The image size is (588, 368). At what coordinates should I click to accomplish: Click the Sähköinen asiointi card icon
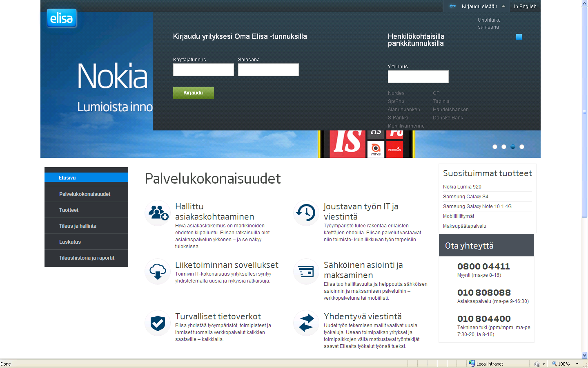pyautogui.click(x=306, y=272)
